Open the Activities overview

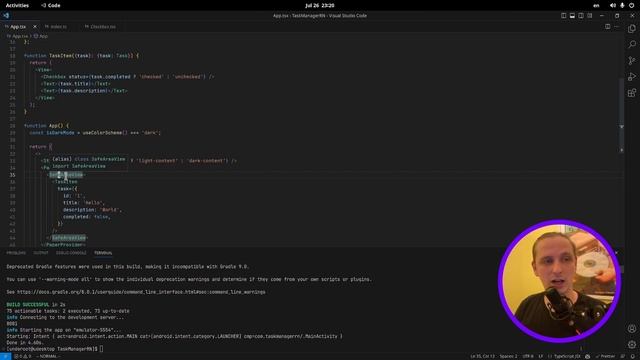click(17, 5)
